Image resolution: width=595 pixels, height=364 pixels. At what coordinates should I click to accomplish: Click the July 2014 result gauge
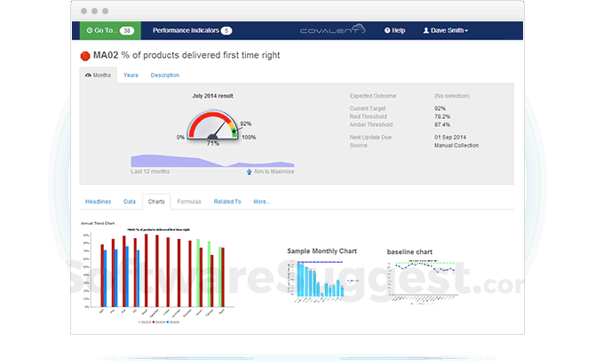tap(212, 125)
